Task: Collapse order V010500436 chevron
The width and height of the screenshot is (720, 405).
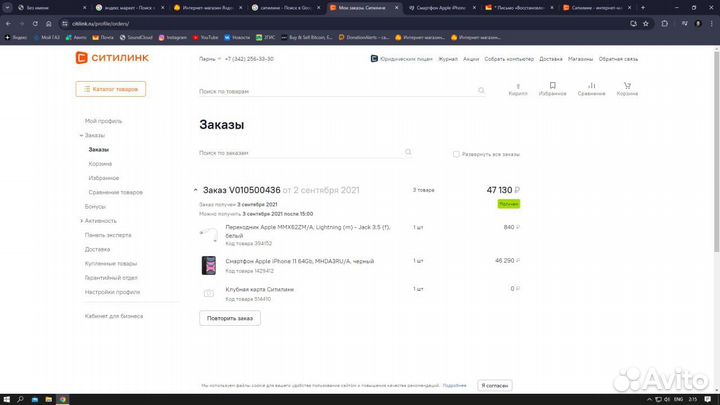Action: pos(196,190)
